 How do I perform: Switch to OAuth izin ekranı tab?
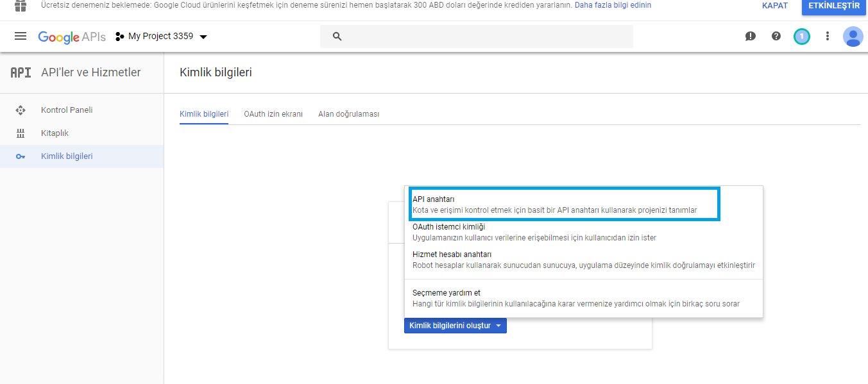pos(273,114)
